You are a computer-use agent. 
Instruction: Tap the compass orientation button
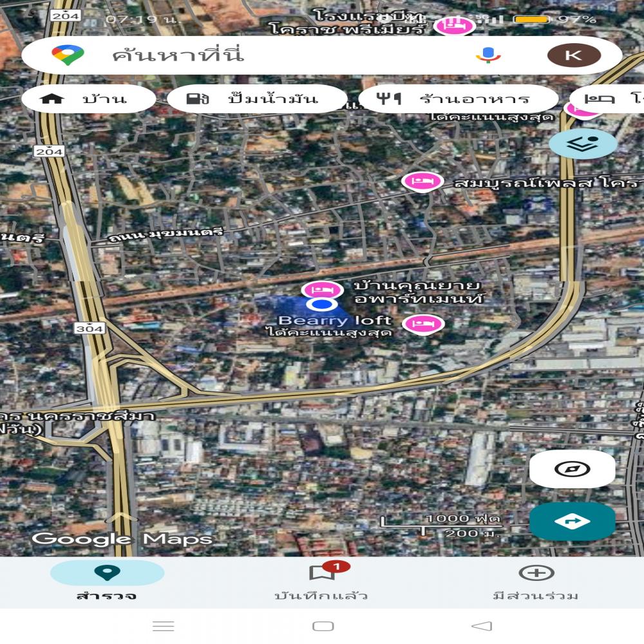tap(572, 469)
